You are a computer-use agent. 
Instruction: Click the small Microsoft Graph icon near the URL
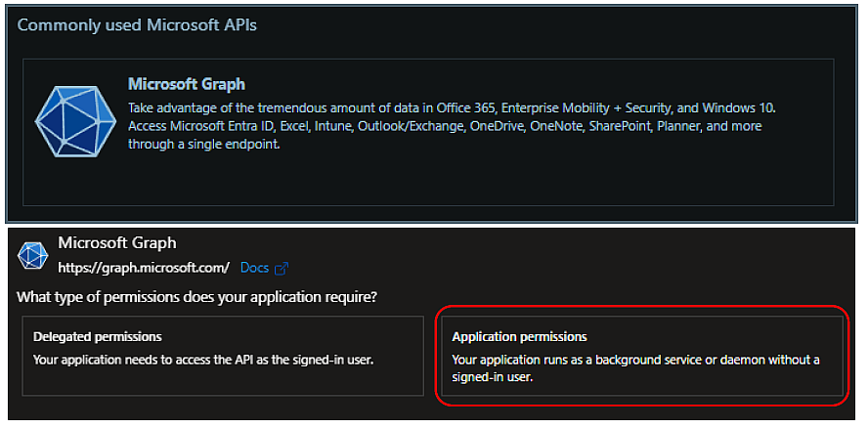tap(33, 256)
